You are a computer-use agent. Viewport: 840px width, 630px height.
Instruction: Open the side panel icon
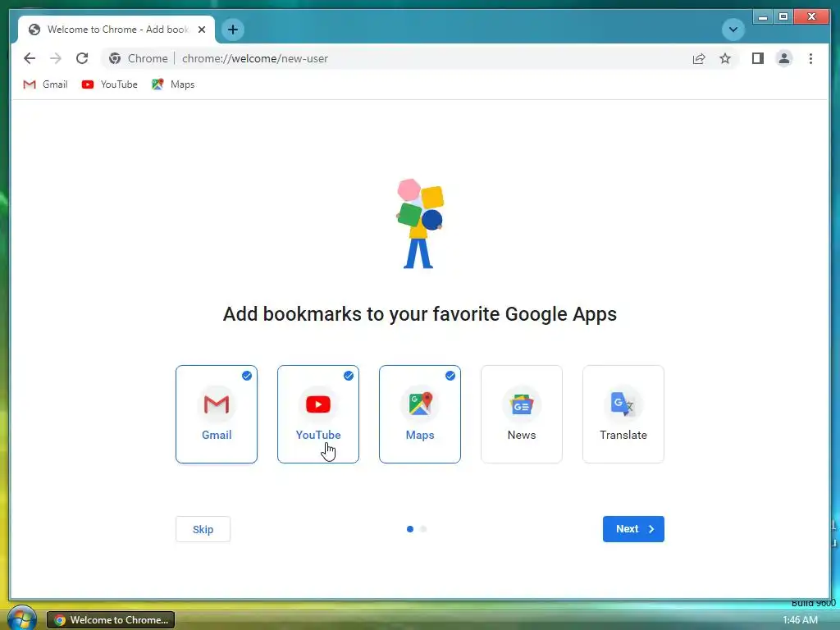pyautogui.click(x=757, y=58)
